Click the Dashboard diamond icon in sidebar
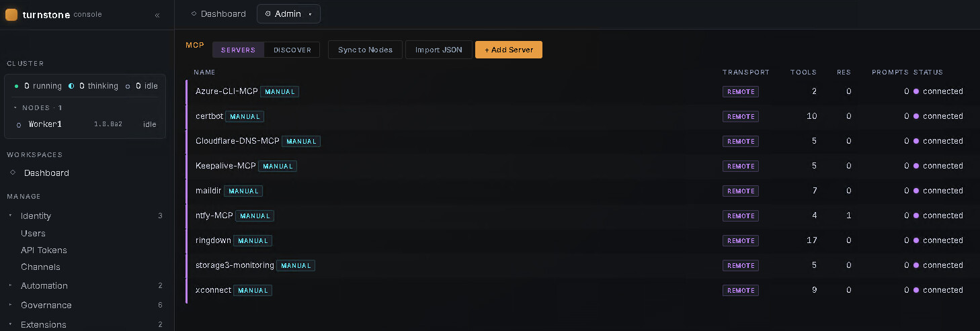This screenshot has width=980, height=331. (x=13, y=173)
